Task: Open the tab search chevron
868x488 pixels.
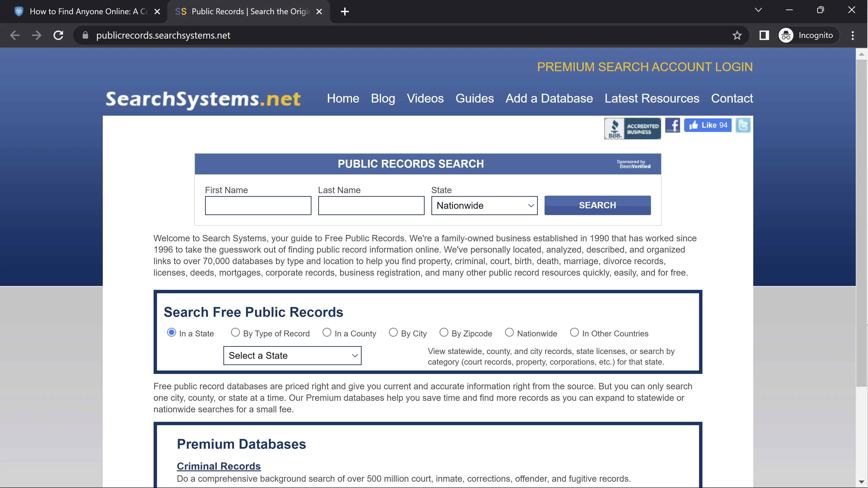Action: (x=758, y=10)
